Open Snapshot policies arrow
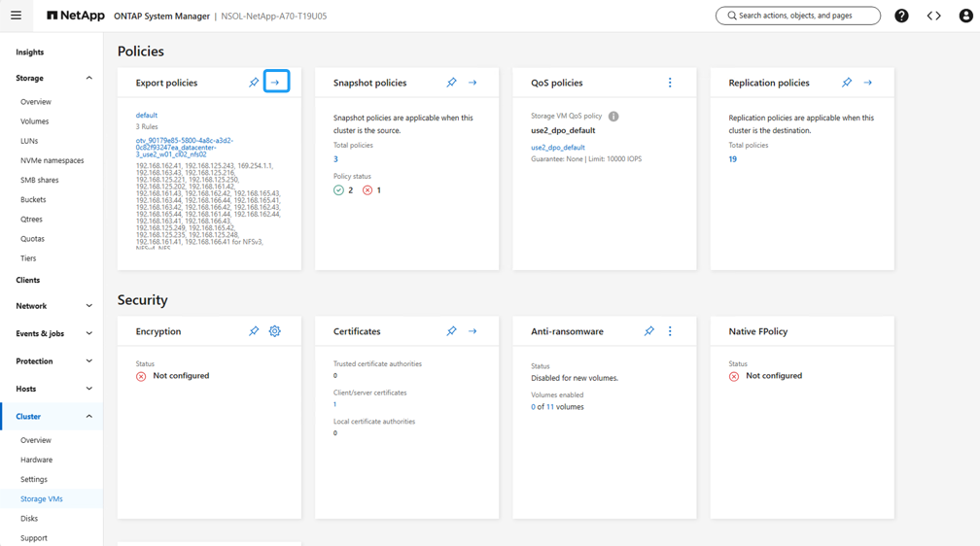The width and height of the screenshot is (980, 546). (x=472, y=83)
